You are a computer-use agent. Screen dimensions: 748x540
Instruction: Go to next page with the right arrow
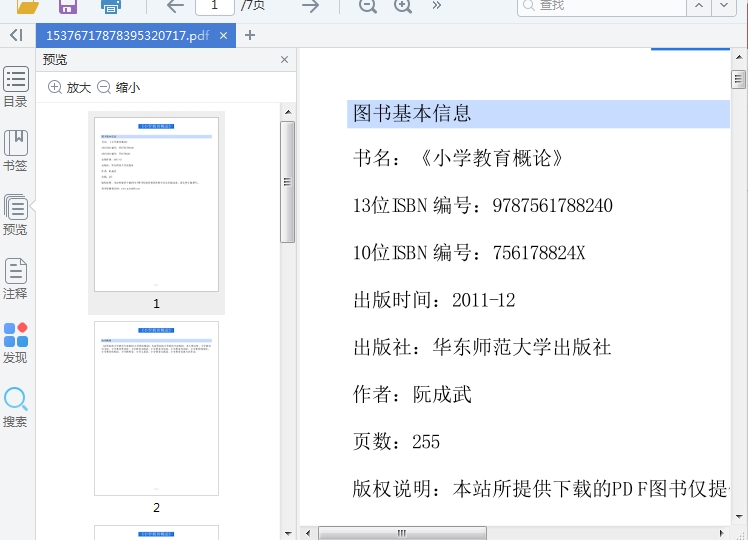(x=311, y=6)
